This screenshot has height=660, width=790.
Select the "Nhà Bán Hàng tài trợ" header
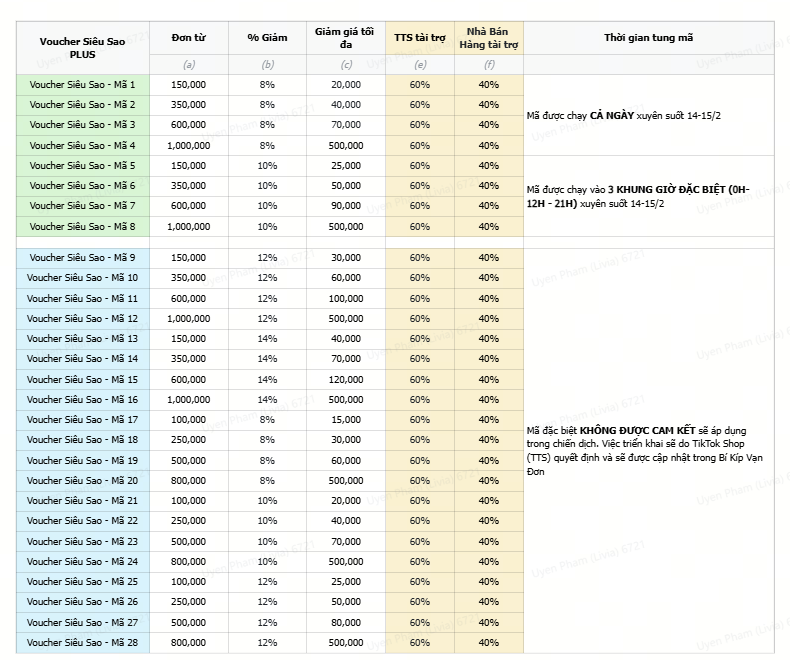tap(488, 37)
